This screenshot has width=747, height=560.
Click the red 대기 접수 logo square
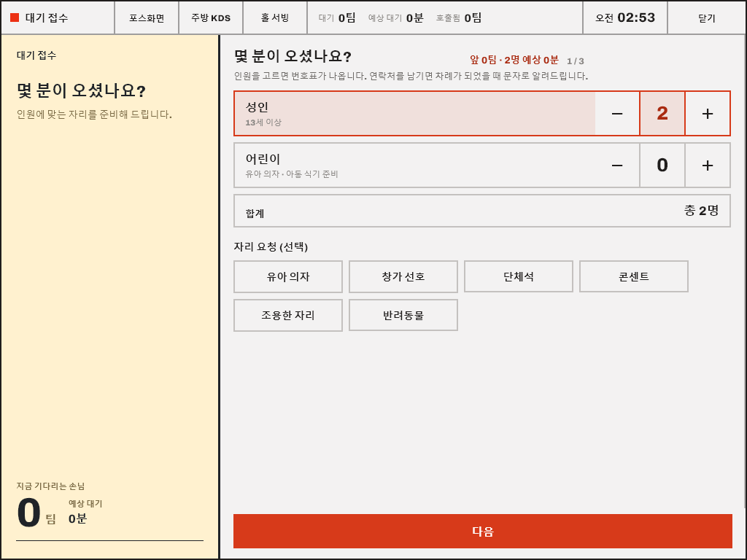pyautogui.click(x=15, y=17)
